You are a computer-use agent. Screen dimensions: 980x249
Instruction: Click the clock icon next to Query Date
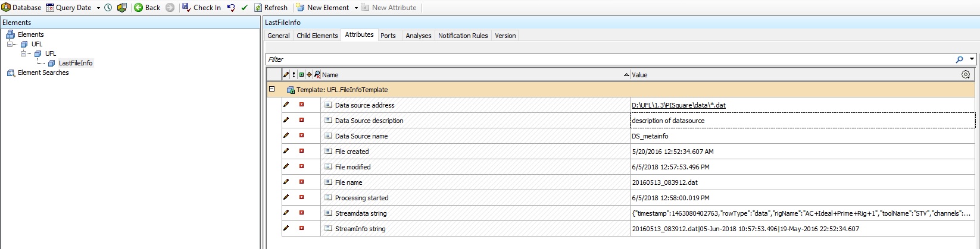108,8
